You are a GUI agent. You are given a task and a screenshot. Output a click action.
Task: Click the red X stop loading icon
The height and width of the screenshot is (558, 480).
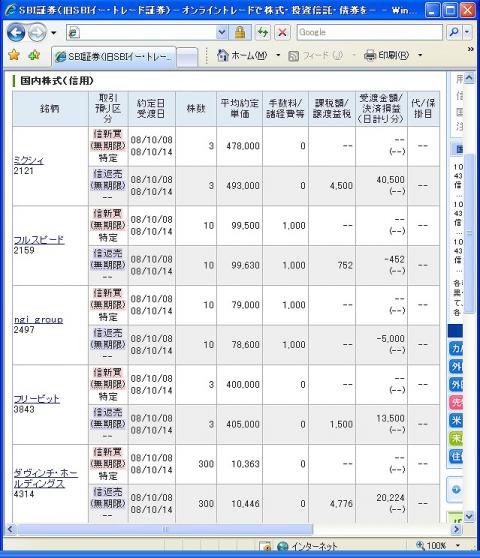282,33
